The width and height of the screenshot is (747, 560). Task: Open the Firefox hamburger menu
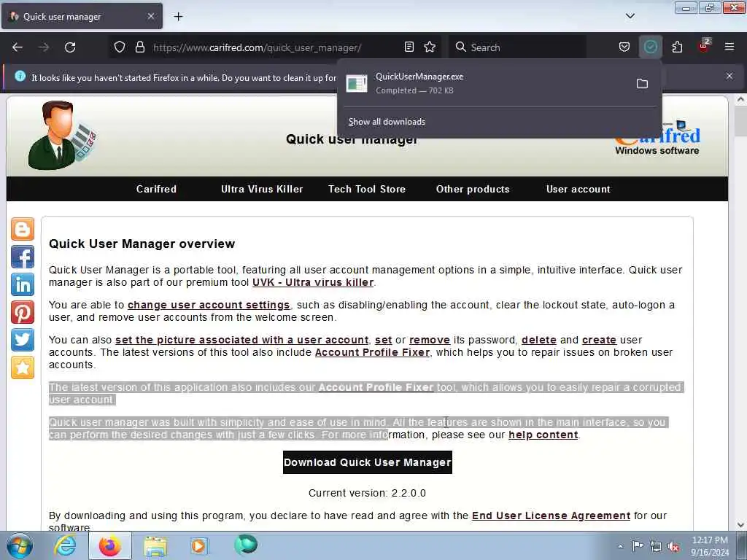coord(729,47)
